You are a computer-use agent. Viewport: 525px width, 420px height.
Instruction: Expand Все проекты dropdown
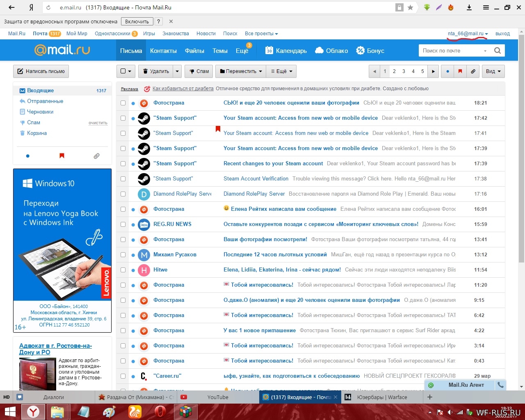coord(261,34)
